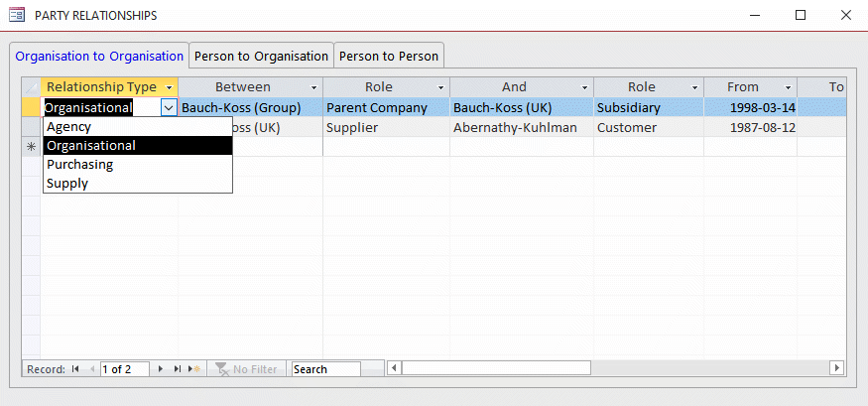Select the Bauch-Koss (Group) cell
Viewport: 868px width, 406px height.
(251, 107)
